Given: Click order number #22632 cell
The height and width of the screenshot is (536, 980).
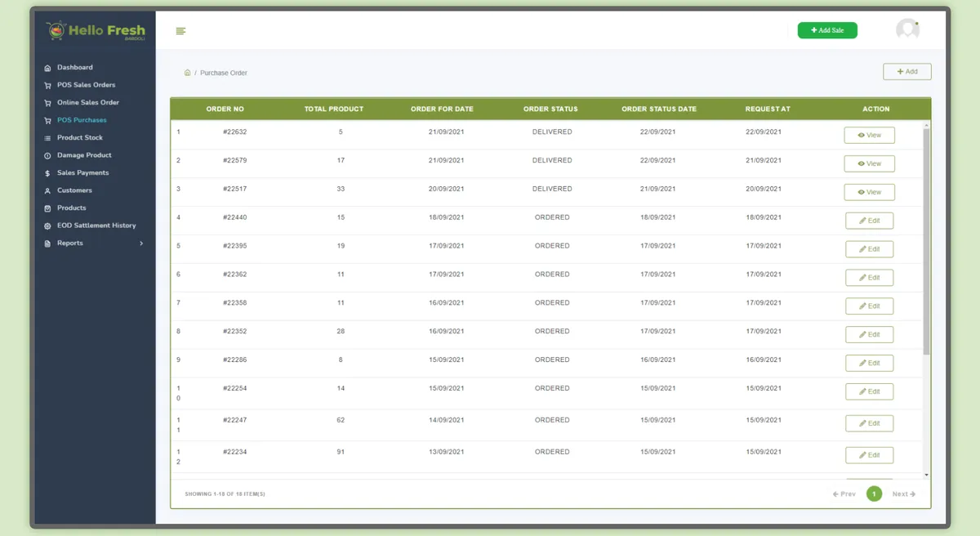Looking at the screenshot, I should click(234, 132).
